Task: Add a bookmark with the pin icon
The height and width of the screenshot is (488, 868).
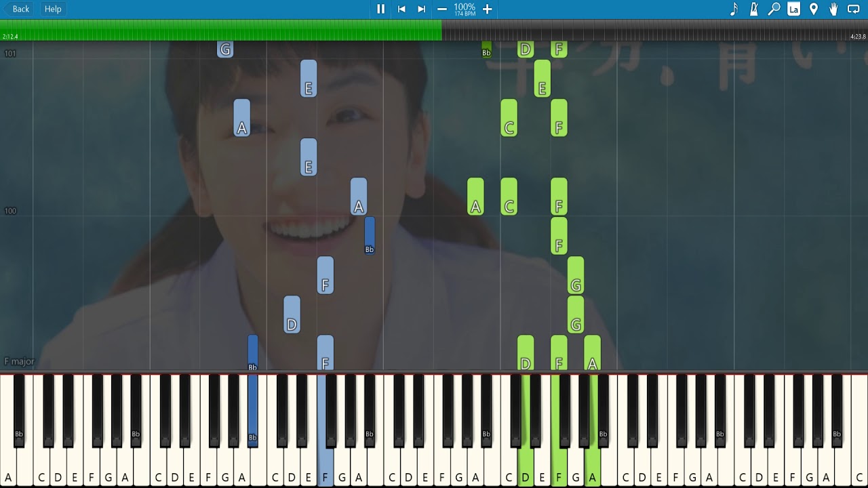Action: pos(814,9)
